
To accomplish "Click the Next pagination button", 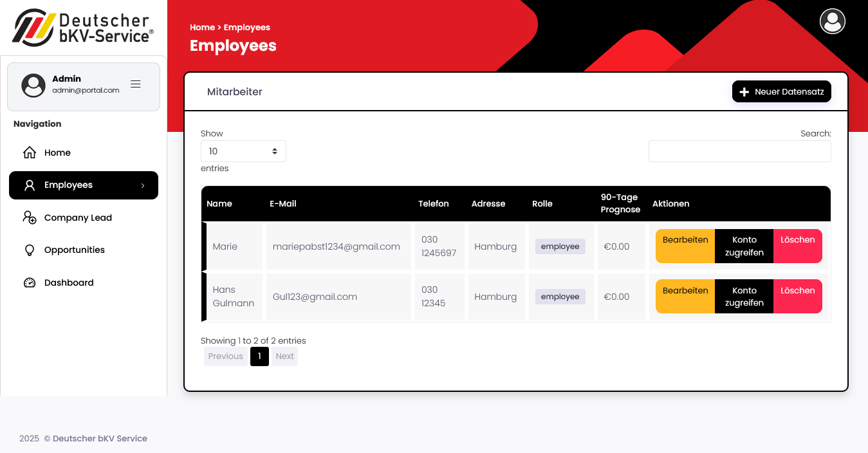I will click(x=284, y=356).
